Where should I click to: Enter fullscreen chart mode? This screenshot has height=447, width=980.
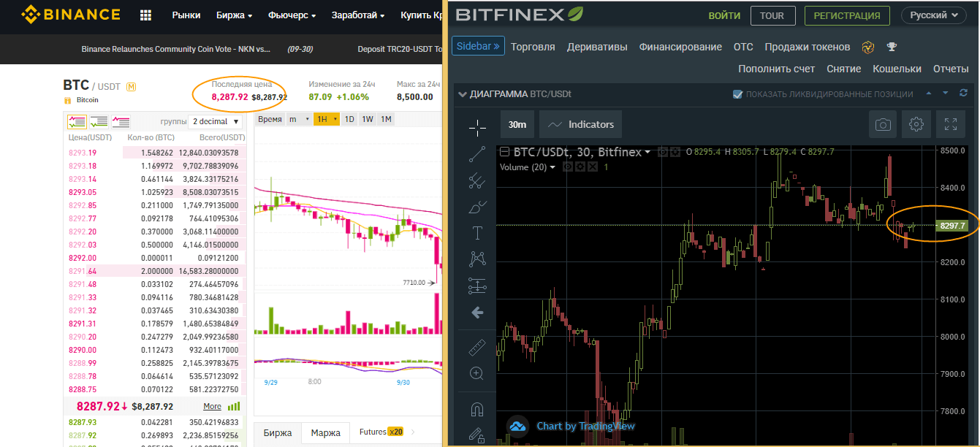950,125
